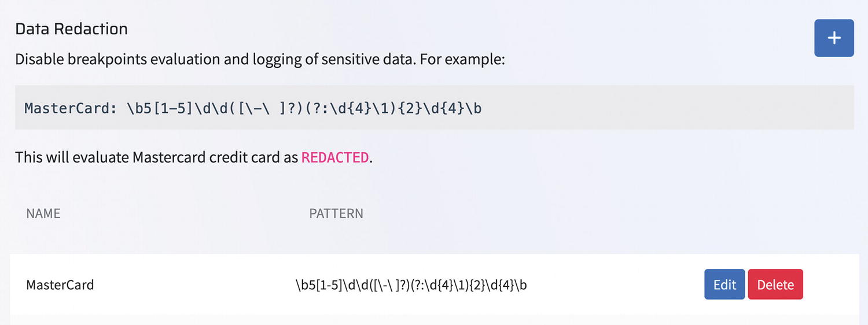Click "This will evaluate" below the code block
Screen dimensions: 868x325
coord(73,157)
